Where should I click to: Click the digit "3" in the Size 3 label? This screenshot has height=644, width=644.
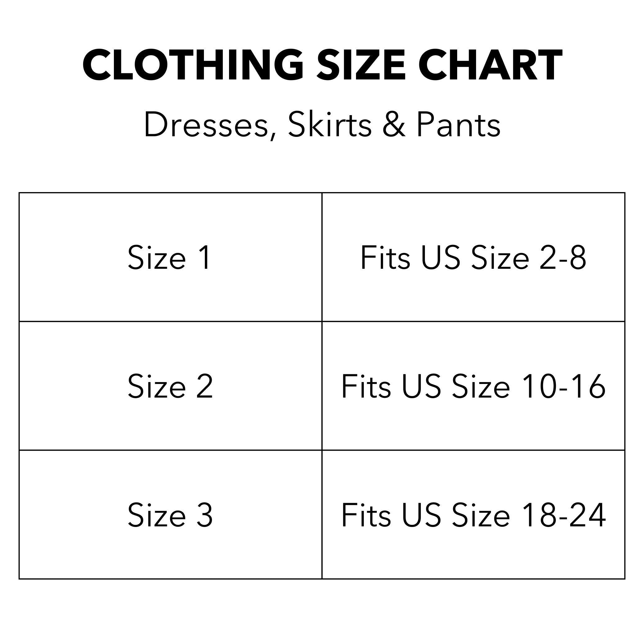(x=204, y=515)
